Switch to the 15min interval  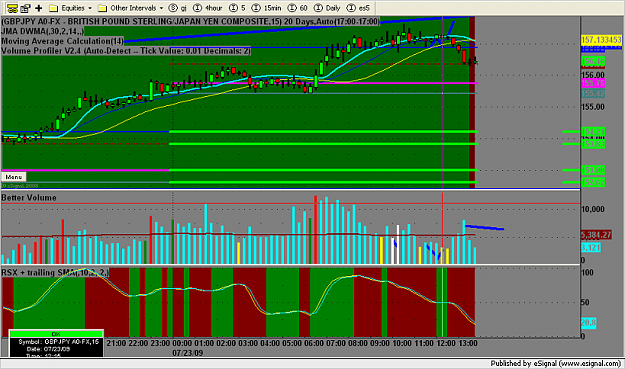pos(267,8)
